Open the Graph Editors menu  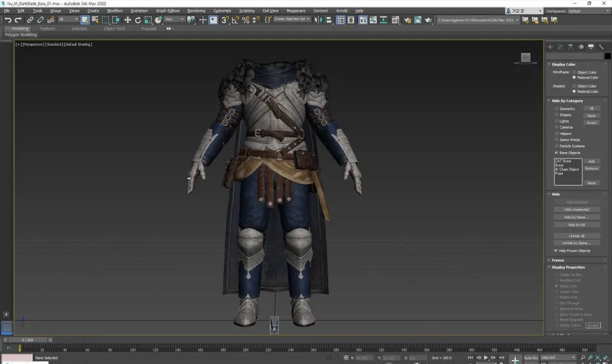pos(168,11)
